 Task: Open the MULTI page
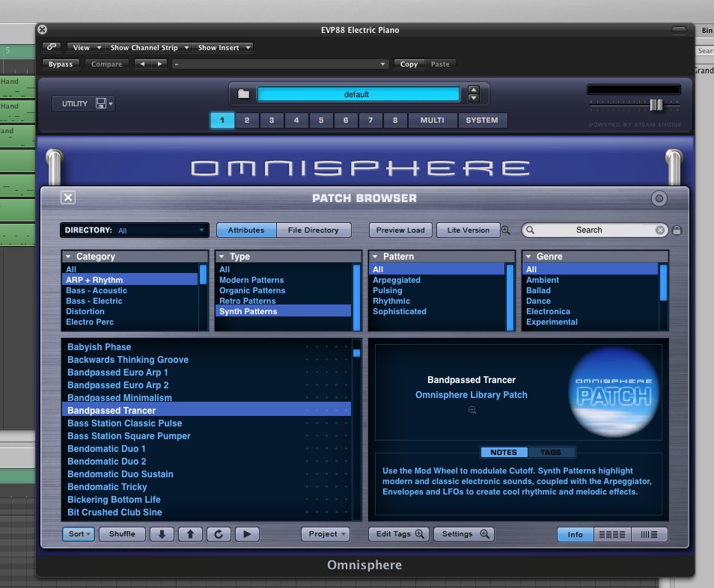click(432, 120)
